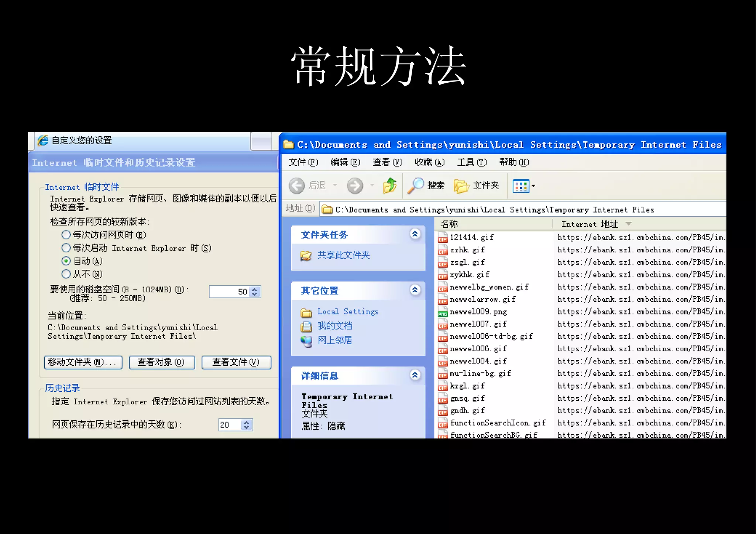The image size is (756, 534).
Task: Click the Views grid icon in toolbar
Action: (x=520, y=186)
